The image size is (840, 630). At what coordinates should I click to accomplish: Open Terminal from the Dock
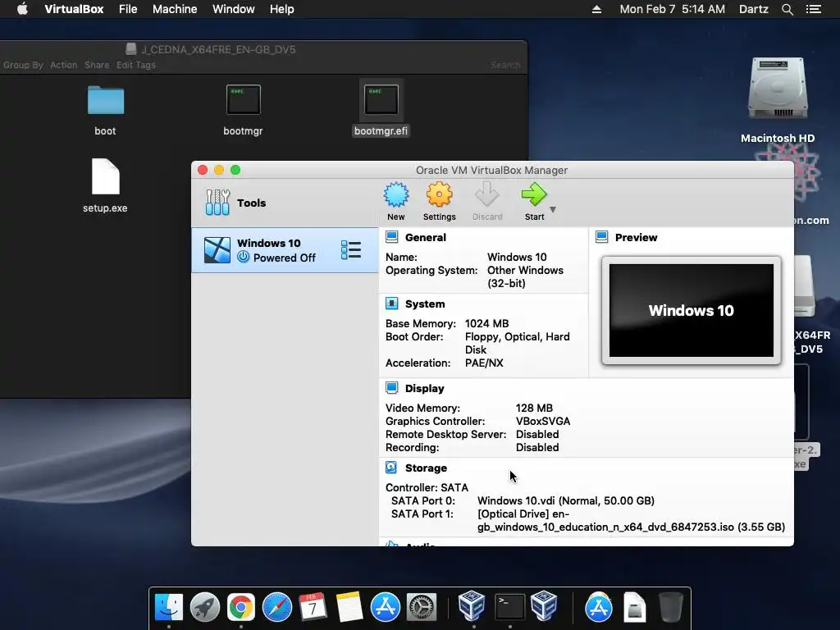pyautogui.click(x=509, y=608)
